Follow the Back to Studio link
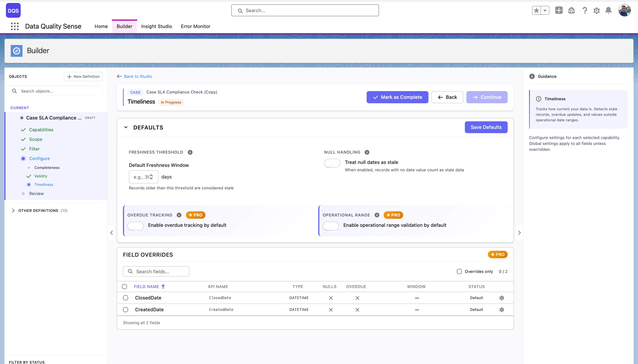638x364 pixels. point(138,76)
